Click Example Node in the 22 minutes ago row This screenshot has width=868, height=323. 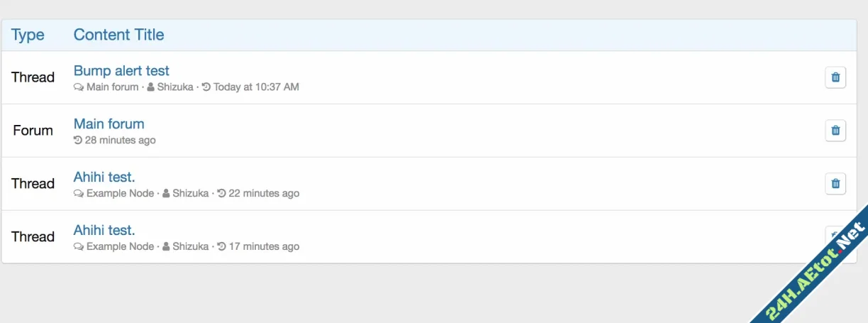(120, 193)
